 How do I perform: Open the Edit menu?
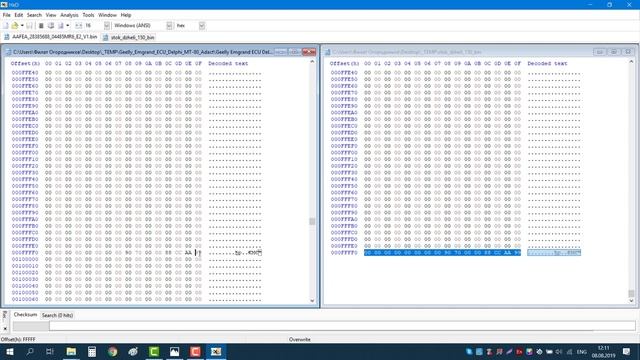[x=19, y=15]
